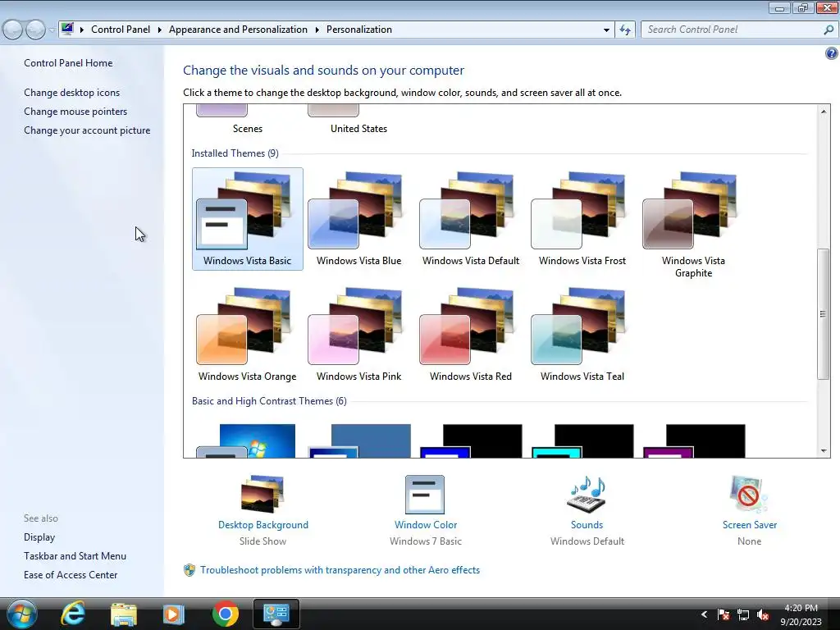This screenshot has height=630, width=840.
Task: Open the Window Color settings icon
Action: 425,495
